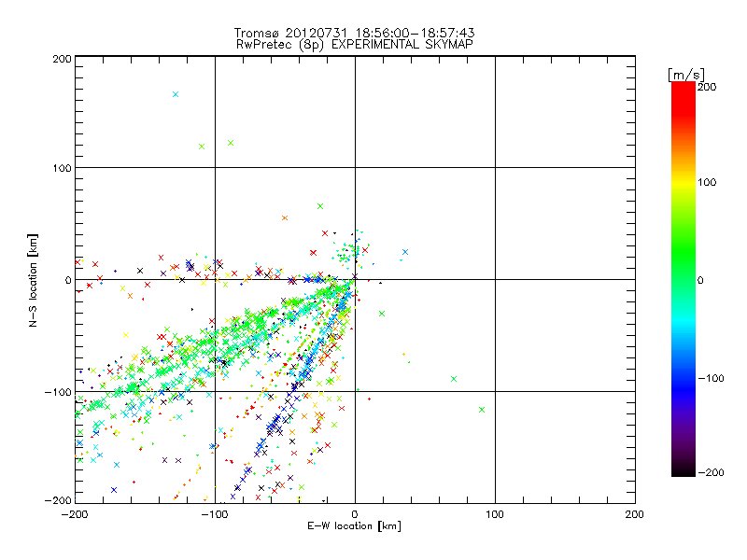Click the x-axis tick label '200'
Screen dimensions: 747x560
(x=634, y=514)
